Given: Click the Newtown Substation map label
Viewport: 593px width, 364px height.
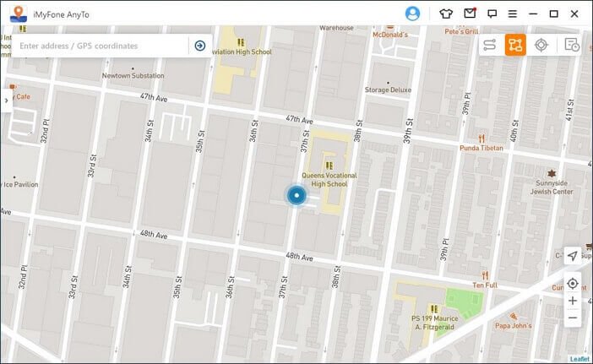Looking at the screenshot, I should (x=133, y=76).
